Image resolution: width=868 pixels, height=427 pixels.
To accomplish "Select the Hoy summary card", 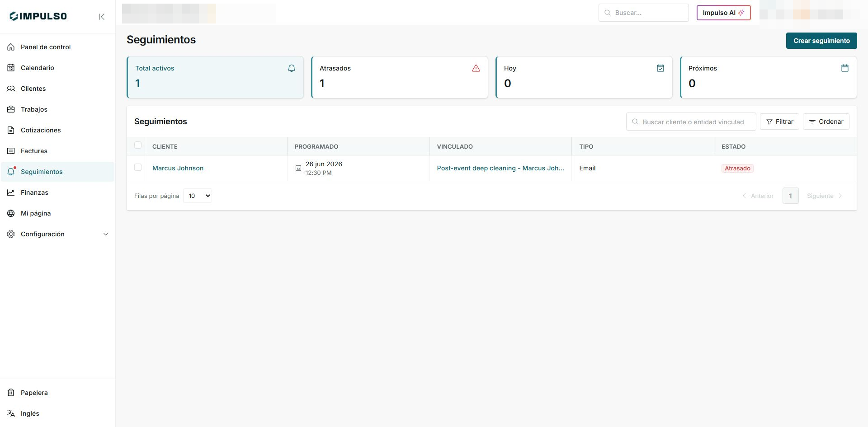I will coord(584,77).
